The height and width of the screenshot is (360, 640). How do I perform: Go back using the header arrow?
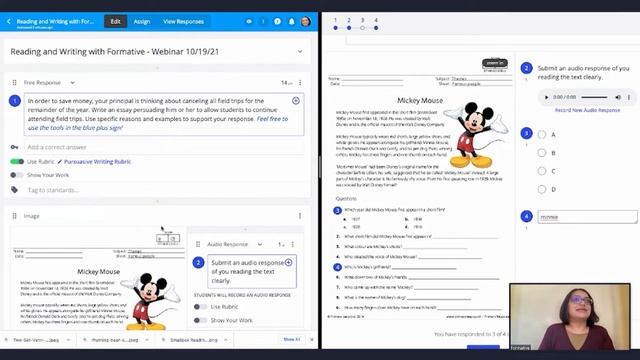point(9,21)
